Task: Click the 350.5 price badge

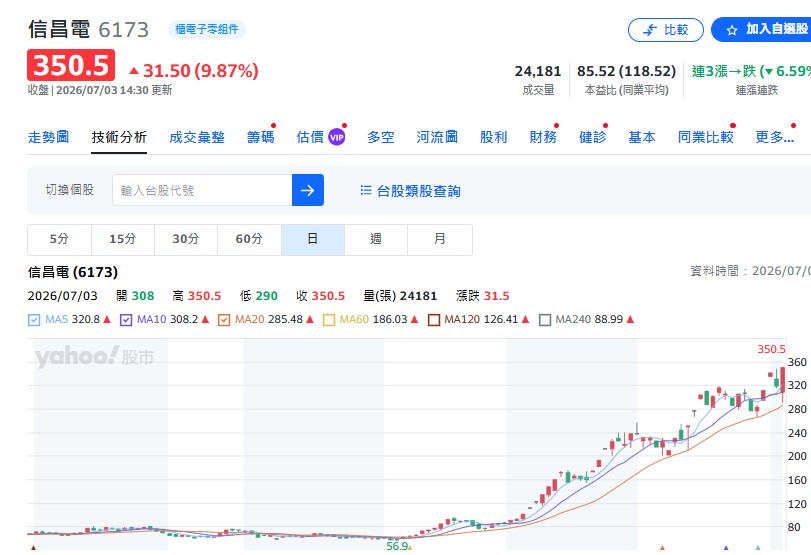Action: pyautogui.click(x=71, y=65)
